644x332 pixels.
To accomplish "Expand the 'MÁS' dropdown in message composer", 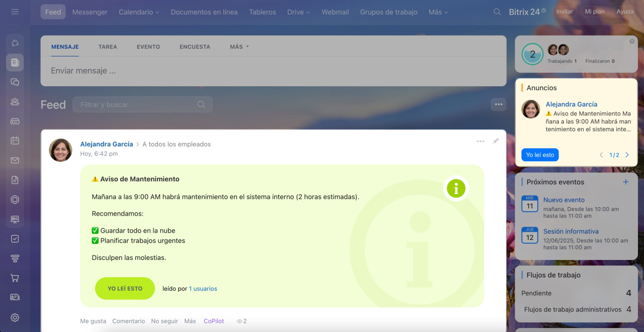I will point(239,47).
